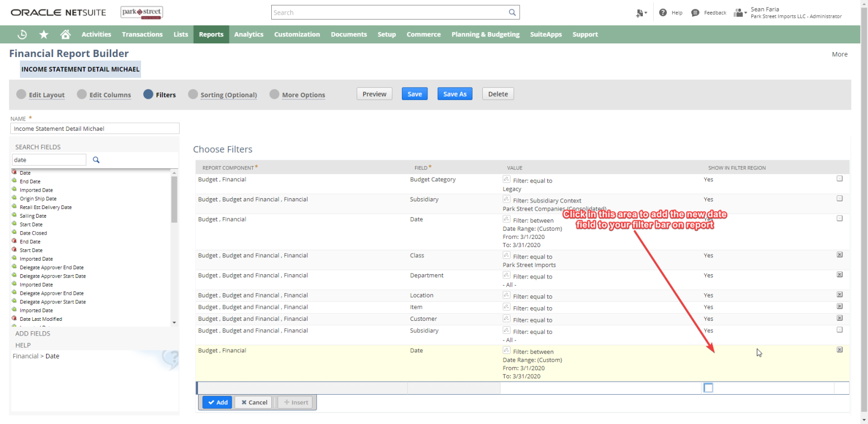868x424 pixels.
Task: Toggle the X box on the Item row
Action: pyautogui.click(x=840, y=306)
